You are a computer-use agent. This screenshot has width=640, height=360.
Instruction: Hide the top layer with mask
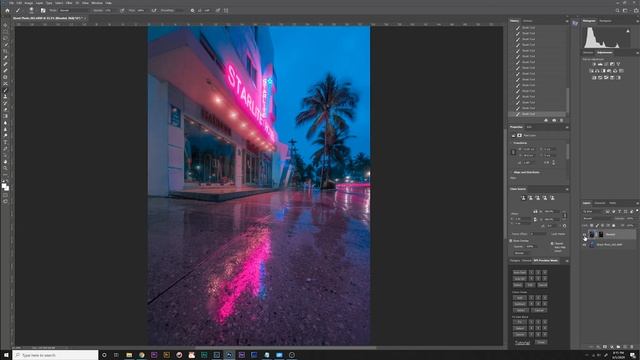[584, 234]
